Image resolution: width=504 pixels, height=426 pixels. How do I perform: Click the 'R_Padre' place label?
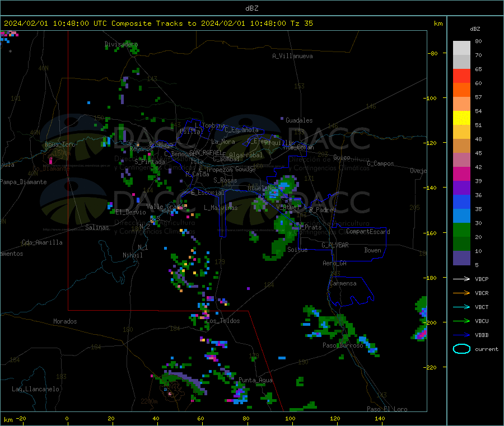pos(321,210)
